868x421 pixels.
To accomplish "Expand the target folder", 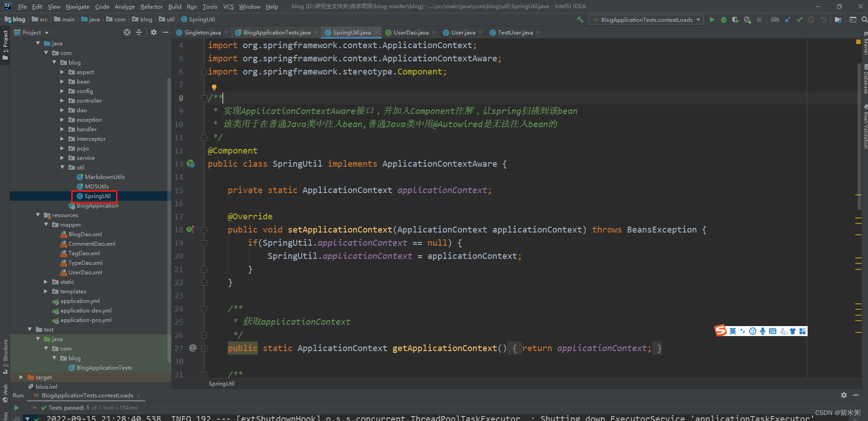I will coord(21,377).
